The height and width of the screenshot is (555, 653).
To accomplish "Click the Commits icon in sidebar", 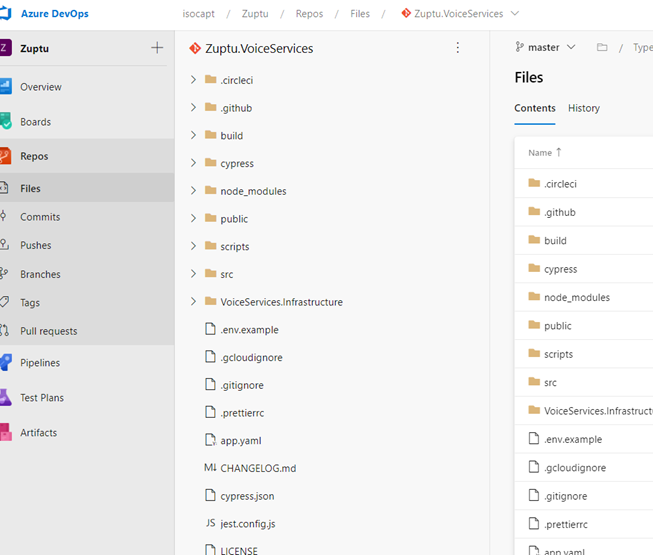I will click(3, 216).
